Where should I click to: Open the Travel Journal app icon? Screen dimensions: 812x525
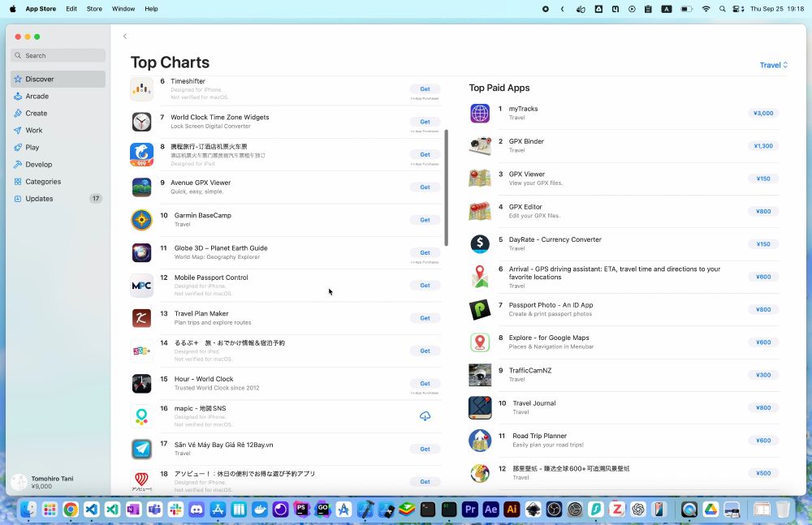[480, 408]
